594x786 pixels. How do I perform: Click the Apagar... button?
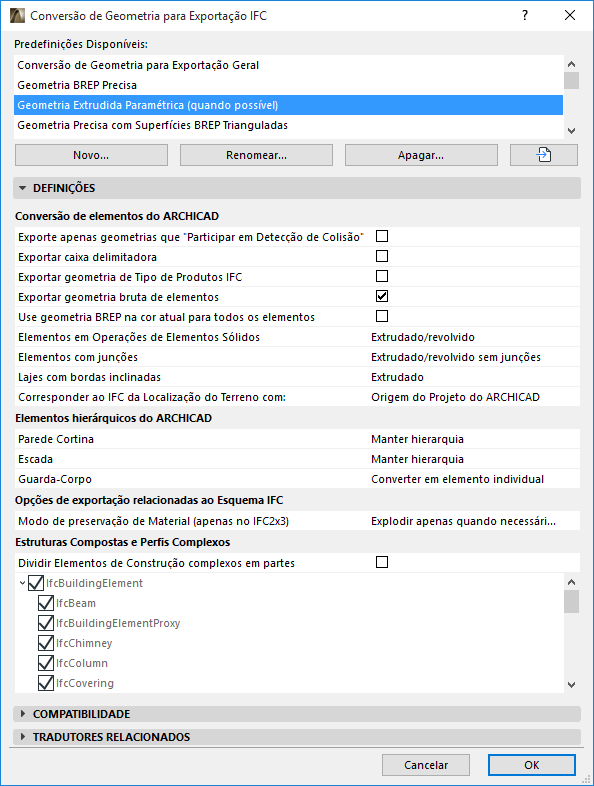[x=421, y=155]
